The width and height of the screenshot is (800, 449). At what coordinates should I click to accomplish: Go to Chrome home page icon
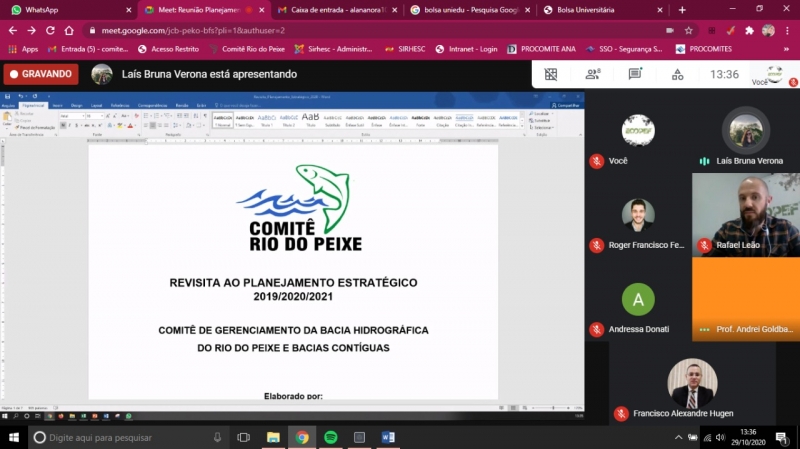pyautogui.click(x=69, y=31)
